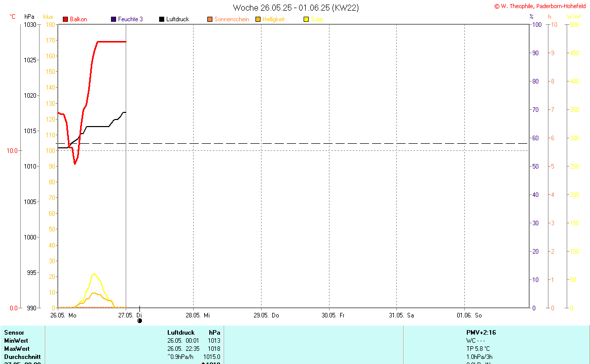This screenshot has width=590, height=364.
Task: Click the maximum value '1018'
Action: click(x=214, y=349)
